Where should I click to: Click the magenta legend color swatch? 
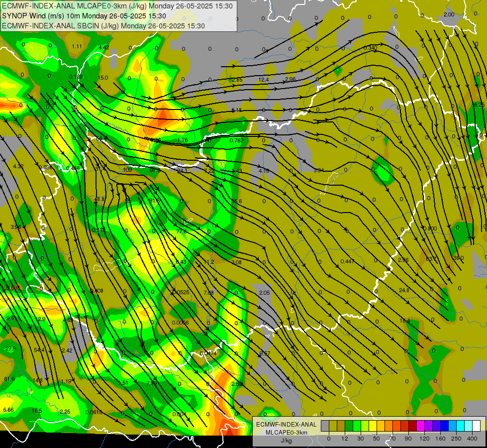(x=420, y=426)
